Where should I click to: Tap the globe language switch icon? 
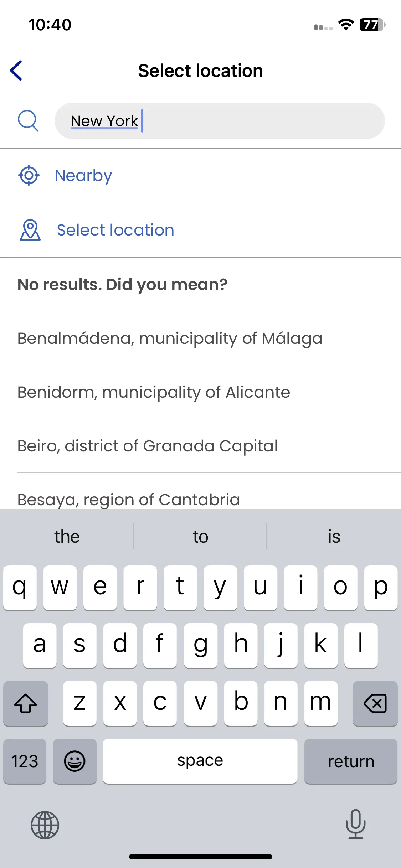[x=45, y=825]
